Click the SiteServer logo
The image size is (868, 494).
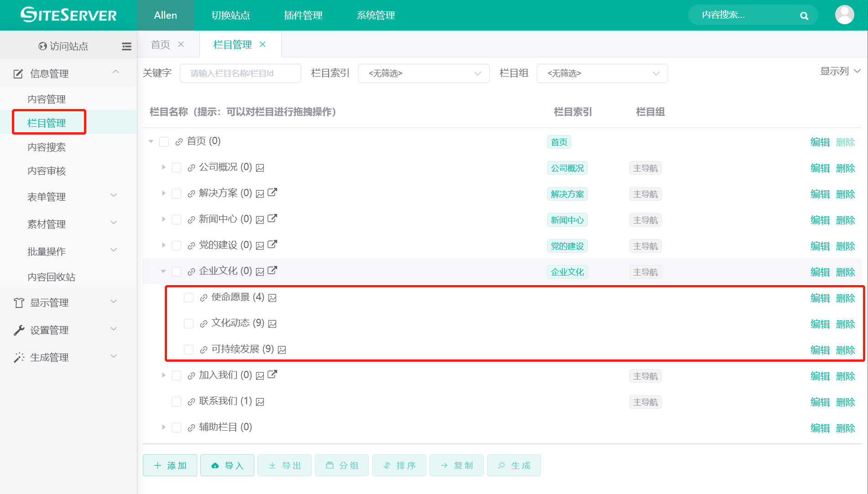click(68, 15)
